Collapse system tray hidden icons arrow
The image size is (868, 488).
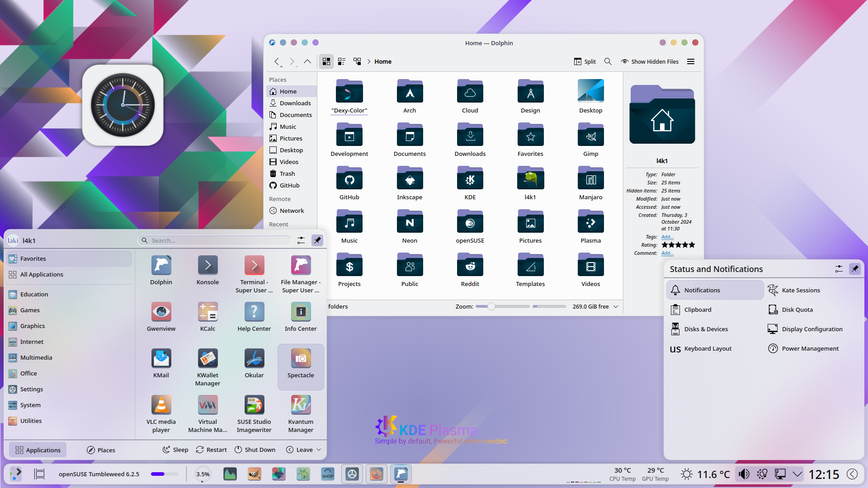pyautogui.click(x=797, y=474)
